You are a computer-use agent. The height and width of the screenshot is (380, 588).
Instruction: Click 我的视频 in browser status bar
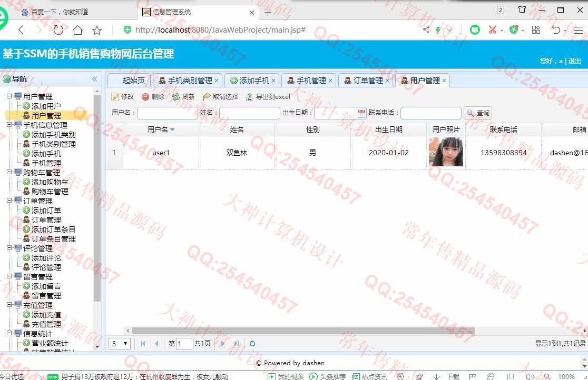(x=286, y=376)
